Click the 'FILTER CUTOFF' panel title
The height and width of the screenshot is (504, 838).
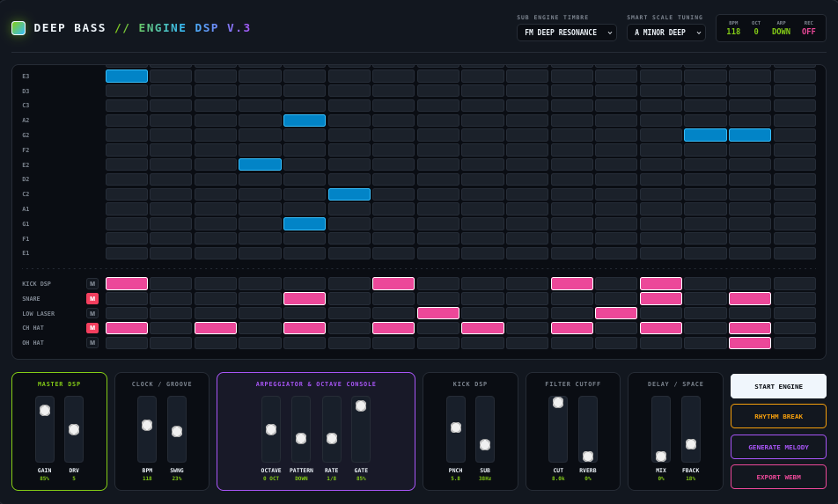pyautogui.click(x=573, y=383)
